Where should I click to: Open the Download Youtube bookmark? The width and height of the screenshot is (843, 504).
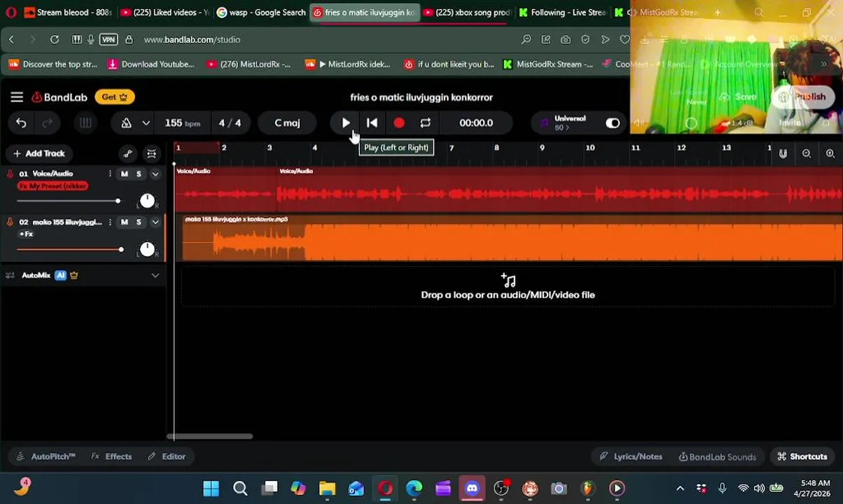[x=151, y=64]
